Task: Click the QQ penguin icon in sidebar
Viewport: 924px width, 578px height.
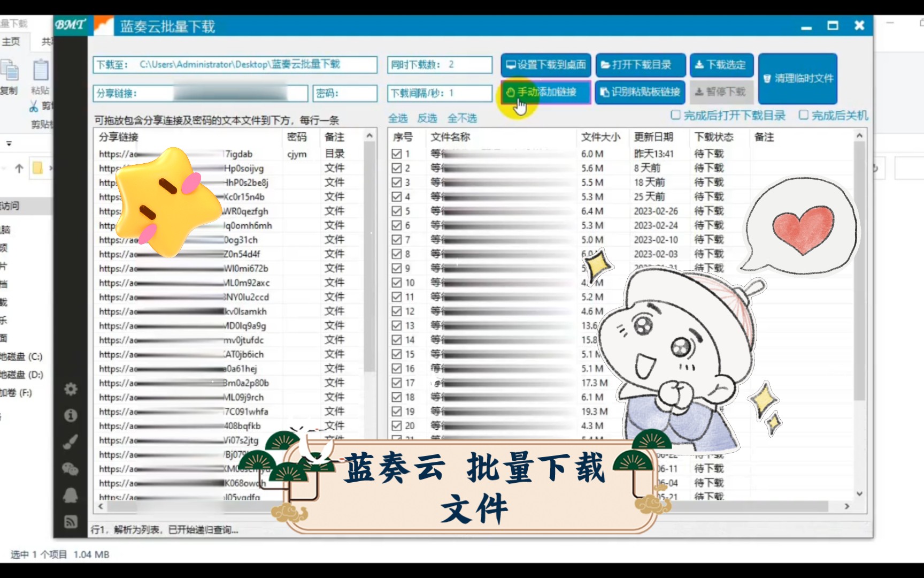Action: point(71,496)
